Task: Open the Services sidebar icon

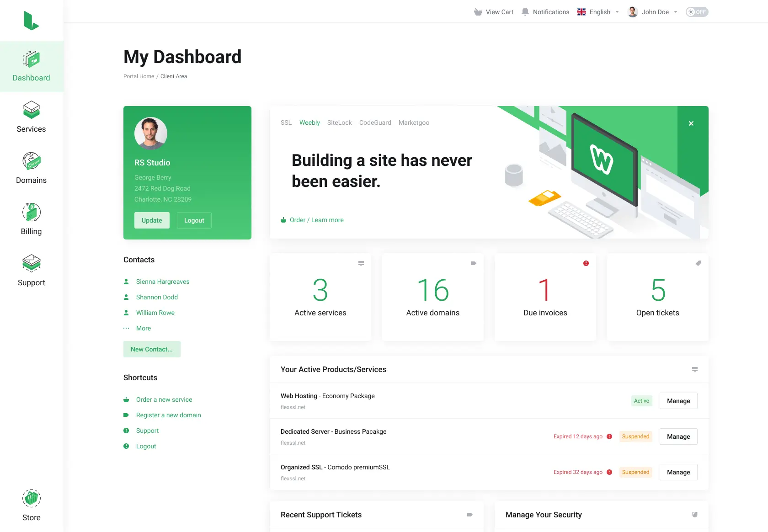Action: [32, 110]
